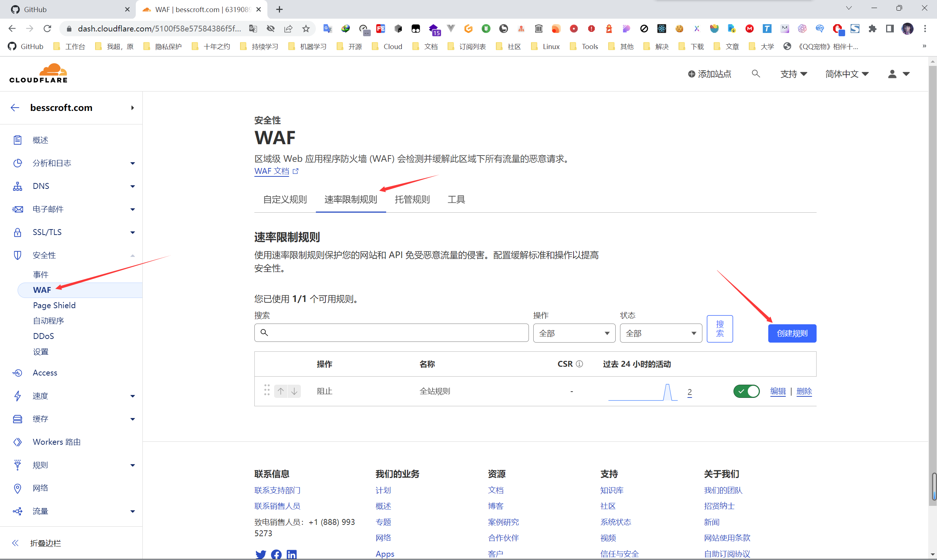Screen dimensions: 937x560
Task: Open the 操作 filter dropdown
Action: (x=574, y=333)
